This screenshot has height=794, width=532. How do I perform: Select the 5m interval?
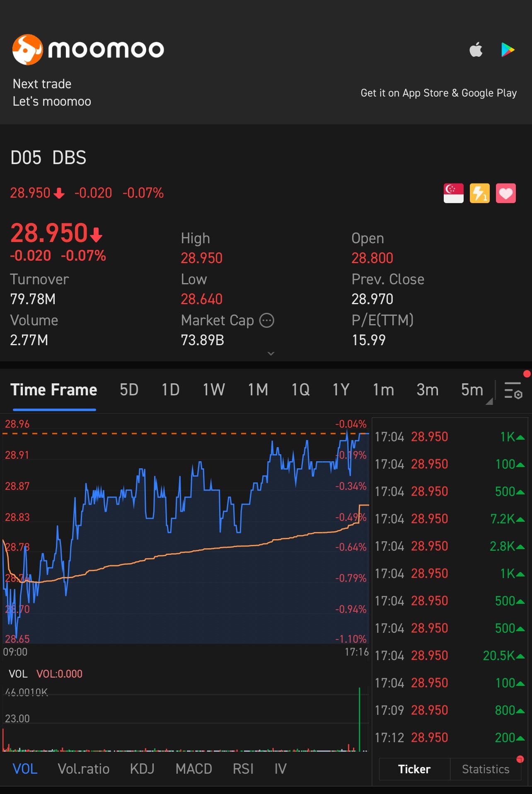point(472,390)
